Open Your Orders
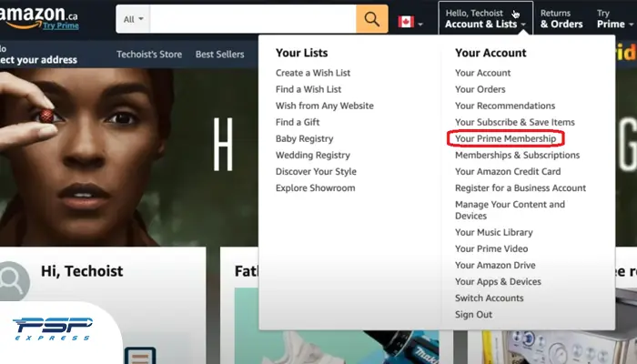This screenshot has height=364, width=637. 480,89
